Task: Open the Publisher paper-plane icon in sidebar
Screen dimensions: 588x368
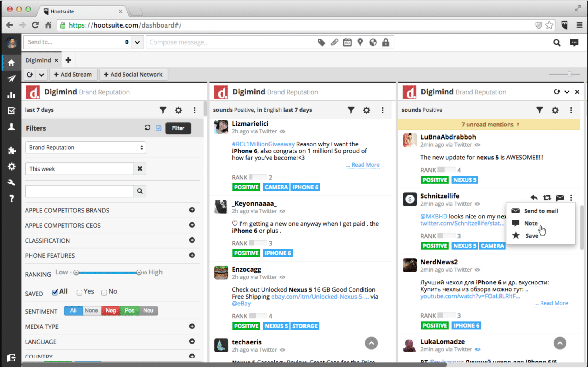Action: tap(11, 78)
